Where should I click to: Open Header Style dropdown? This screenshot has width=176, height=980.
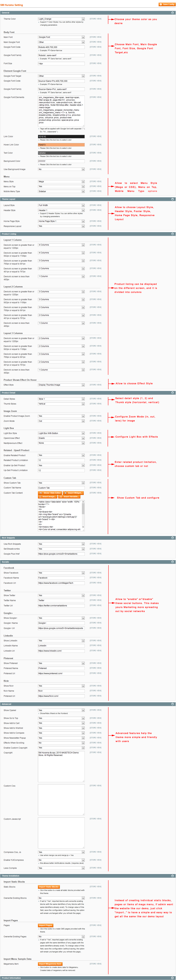61,210
